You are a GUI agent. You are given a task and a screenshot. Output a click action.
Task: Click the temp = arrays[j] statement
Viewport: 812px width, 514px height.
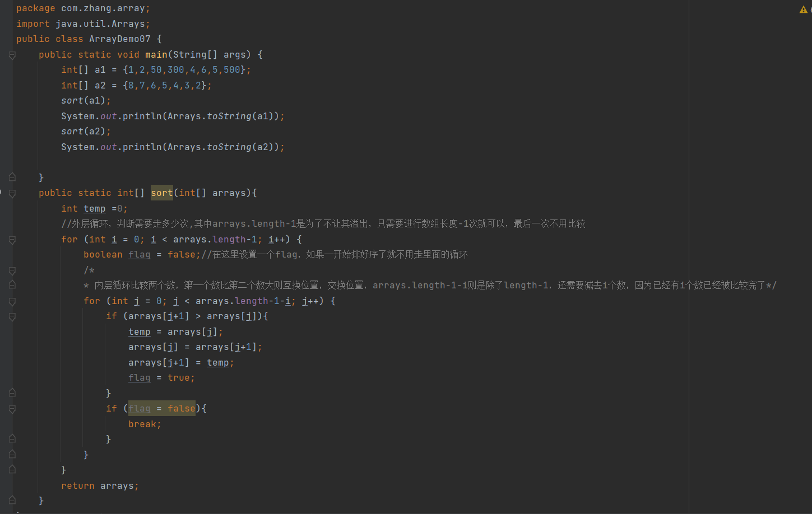coord(176,332)
